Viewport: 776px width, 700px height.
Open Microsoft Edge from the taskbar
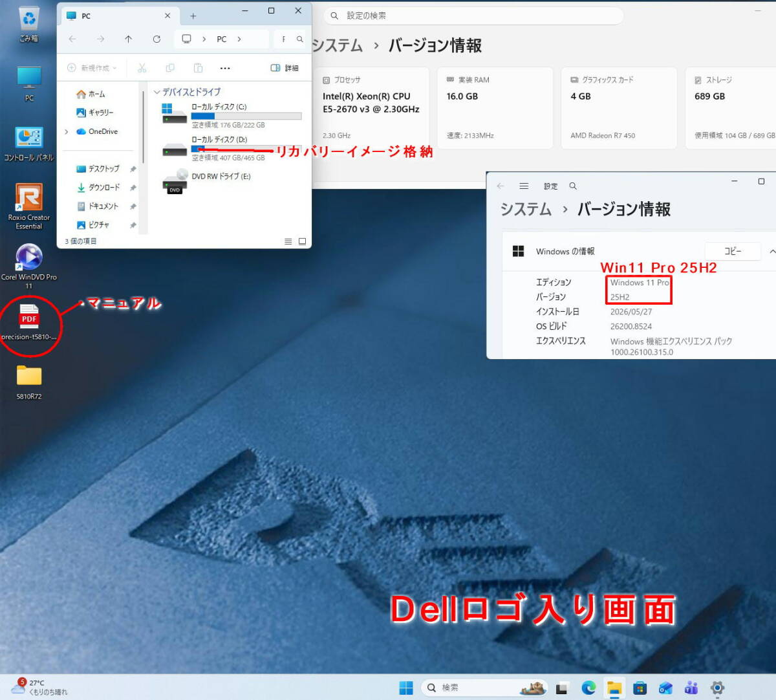pos(588,688)
